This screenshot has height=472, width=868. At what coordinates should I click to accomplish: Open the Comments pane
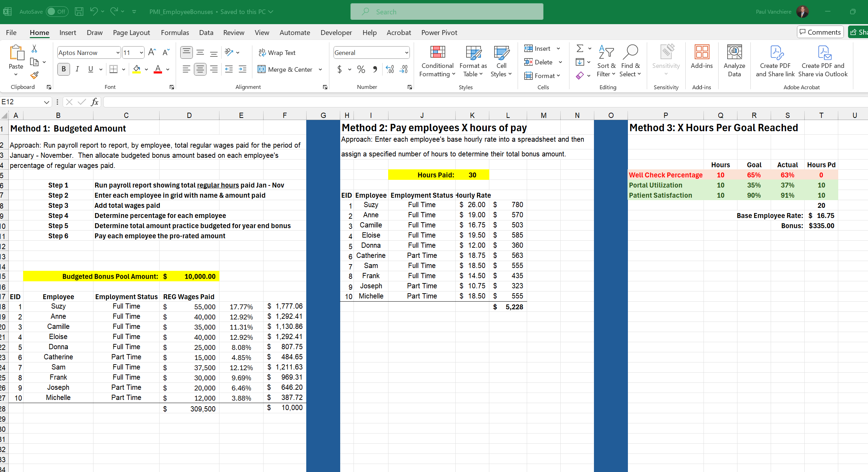[x=820, y=31]
